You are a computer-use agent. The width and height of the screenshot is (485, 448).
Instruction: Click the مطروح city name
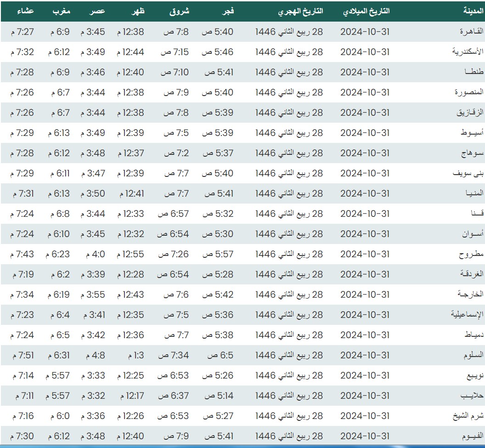(x=471, y=254)
